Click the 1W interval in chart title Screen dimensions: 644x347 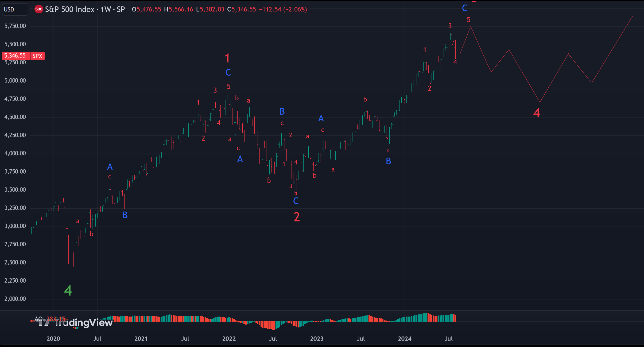pos(106,9)
